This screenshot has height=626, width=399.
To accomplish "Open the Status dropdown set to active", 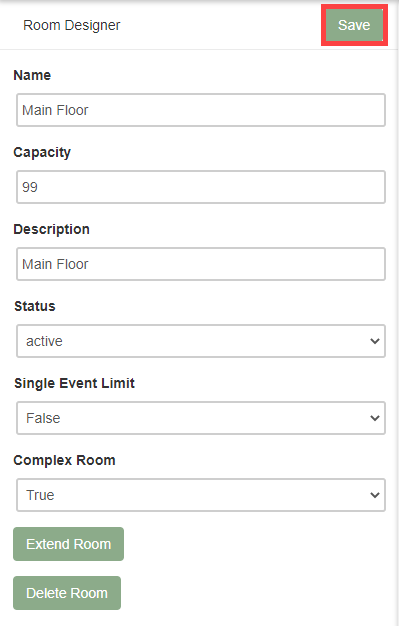I will pyautogui.click(x=201, y=341).
